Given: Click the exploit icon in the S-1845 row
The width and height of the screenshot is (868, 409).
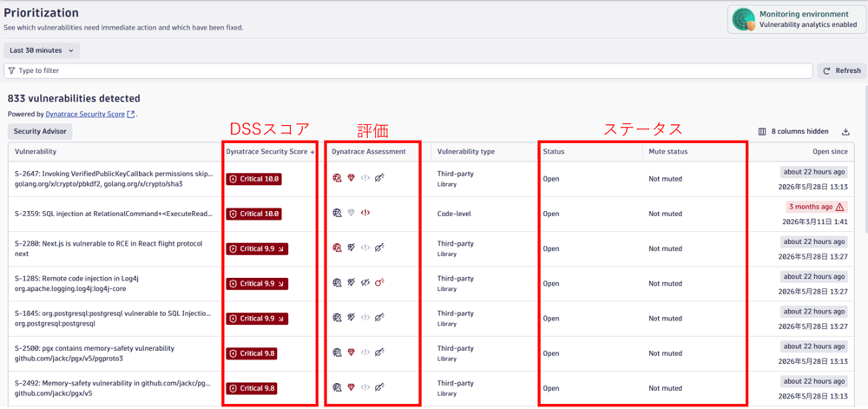Looking at the screenshot, I should (351, 318).
